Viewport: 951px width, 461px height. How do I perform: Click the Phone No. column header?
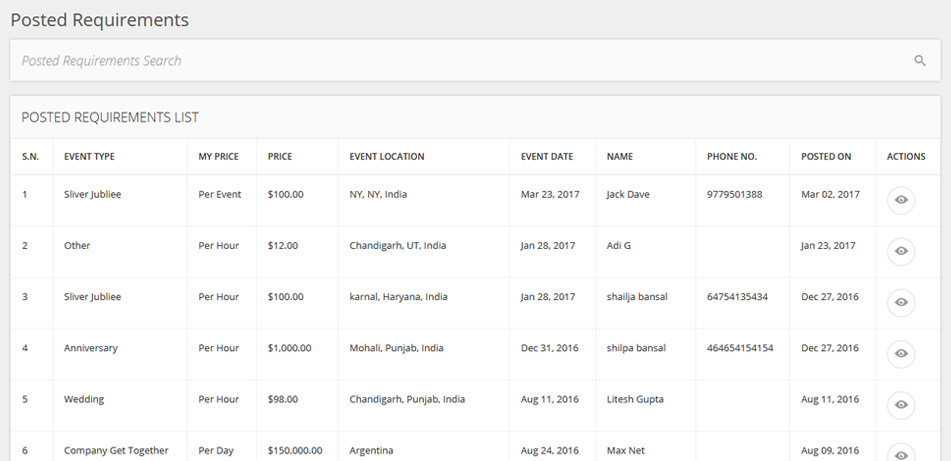tap(732, 157)
